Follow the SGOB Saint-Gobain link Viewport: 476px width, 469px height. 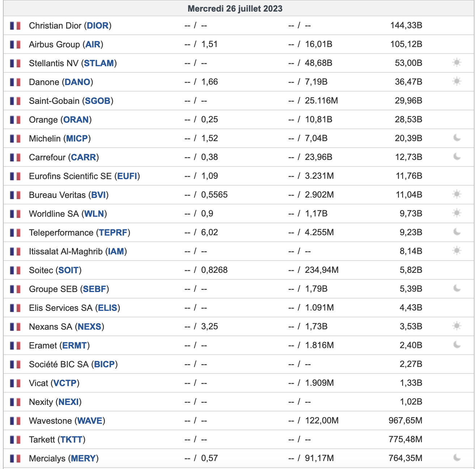[97, 101]
